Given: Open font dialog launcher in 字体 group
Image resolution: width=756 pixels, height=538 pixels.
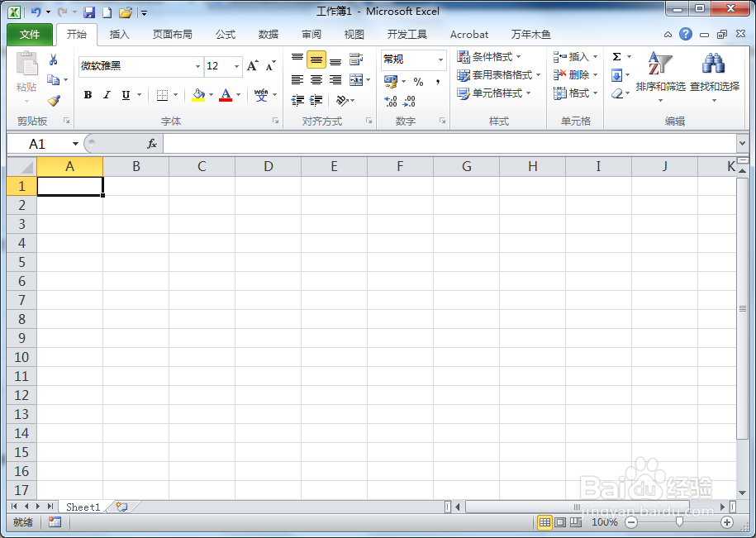Looking at the screenshot, I should coord(275,121).
